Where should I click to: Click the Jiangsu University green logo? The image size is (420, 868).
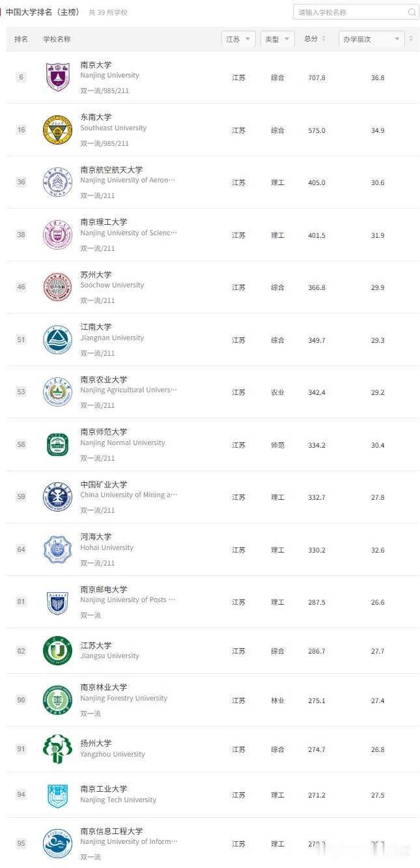[x=57, y=650]
